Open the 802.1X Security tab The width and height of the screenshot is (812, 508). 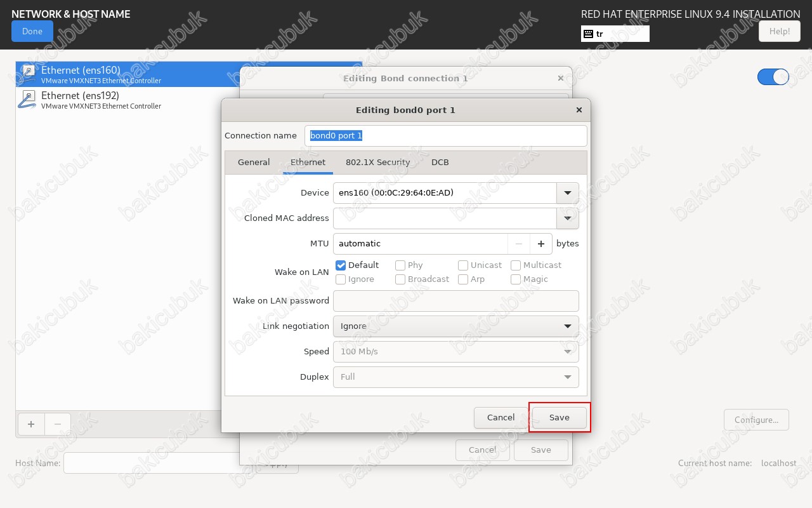coord(378,163)
